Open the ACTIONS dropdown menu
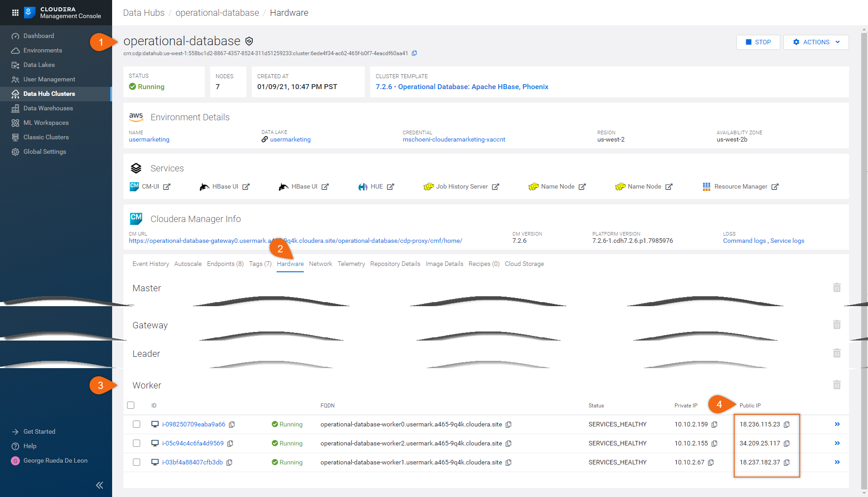868x497 pixels. [816, 42]
